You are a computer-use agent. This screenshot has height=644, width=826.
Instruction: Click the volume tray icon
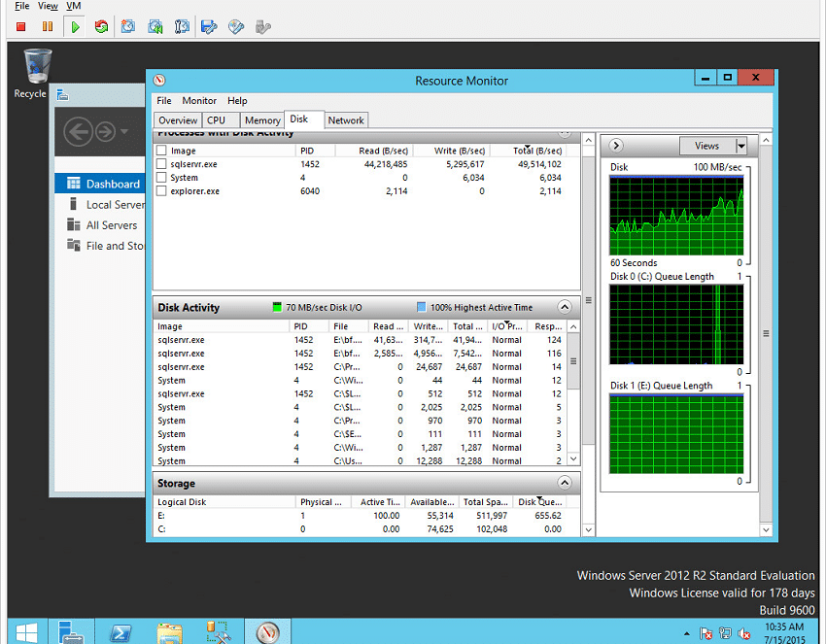tap(743, 633)
